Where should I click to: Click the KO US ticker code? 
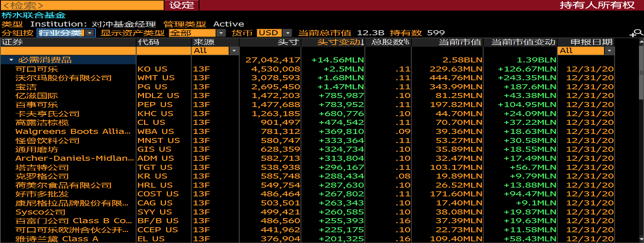152,69
